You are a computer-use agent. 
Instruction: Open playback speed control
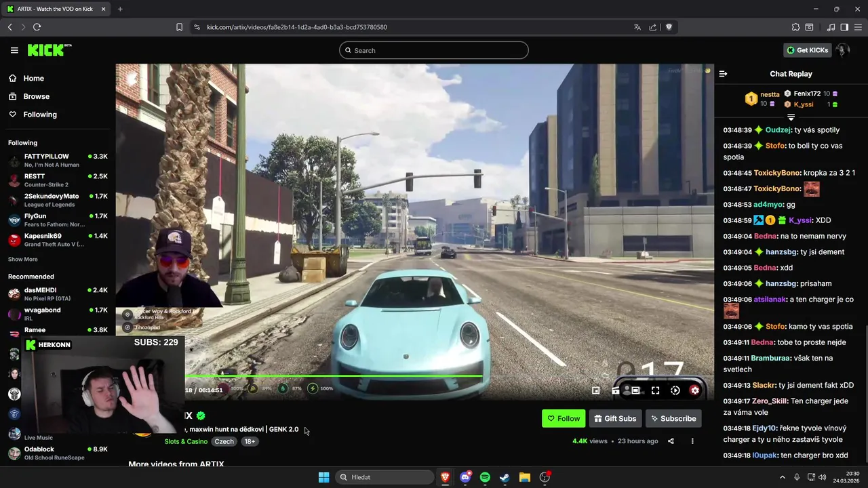pos(675,390)
